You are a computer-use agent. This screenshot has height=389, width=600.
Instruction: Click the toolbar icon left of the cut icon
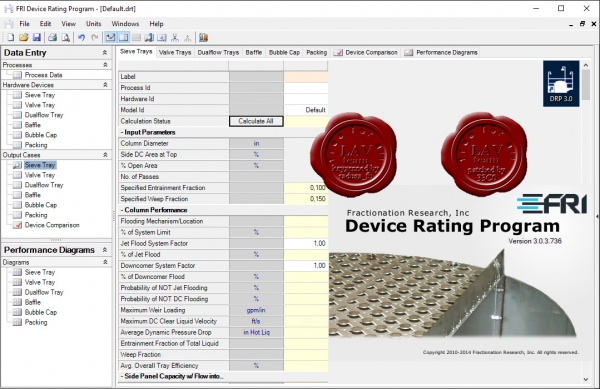pyautogui.click(x=162, y=37)
